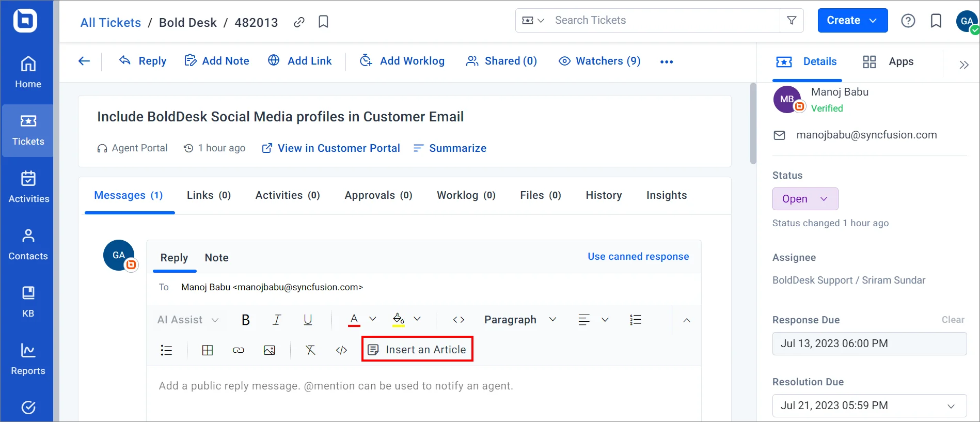Bookmark ticket icon beside ticket number
The width and height of the screenshot is (980, 422).
coord(323,22)
